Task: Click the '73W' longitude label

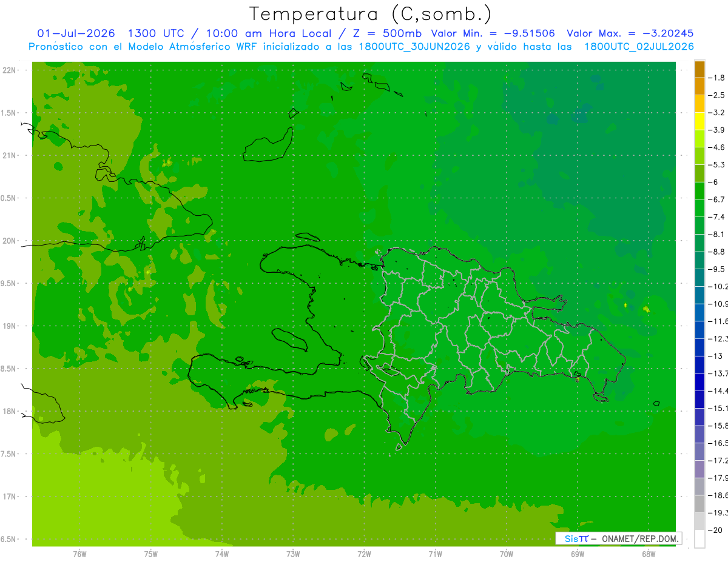Action: (x=292, y=554)
